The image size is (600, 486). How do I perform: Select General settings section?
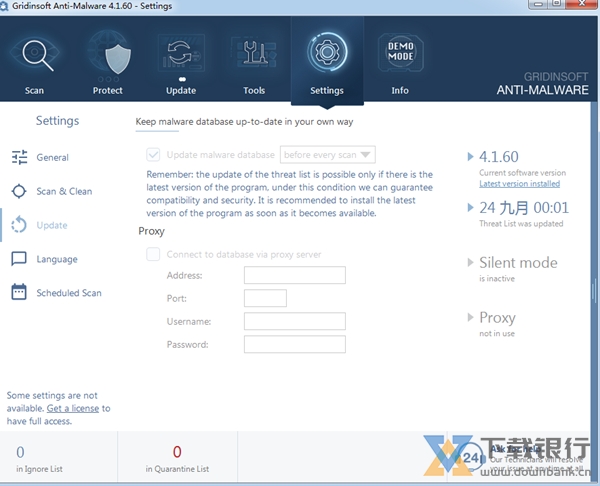point(52,157)
